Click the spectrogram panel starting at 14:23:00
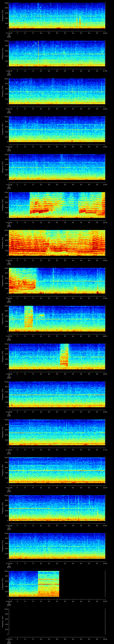 pos(57,167)
